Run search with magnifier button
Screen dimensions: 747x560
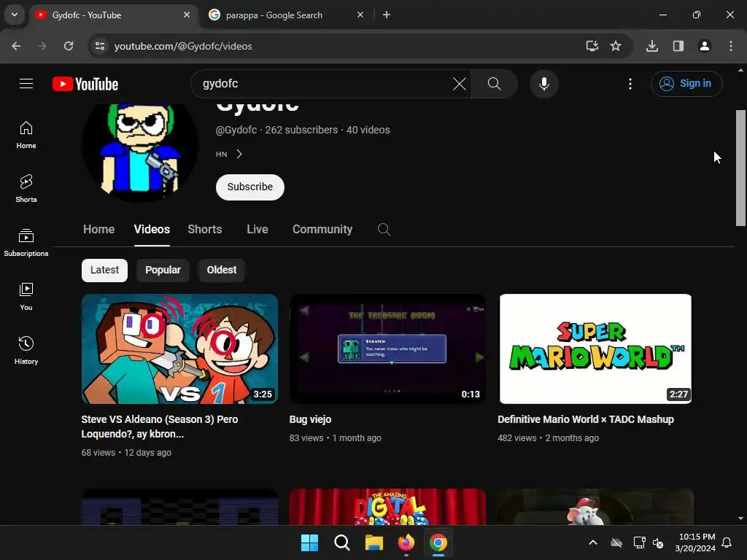pyautogui.click(x=495, y=84)
